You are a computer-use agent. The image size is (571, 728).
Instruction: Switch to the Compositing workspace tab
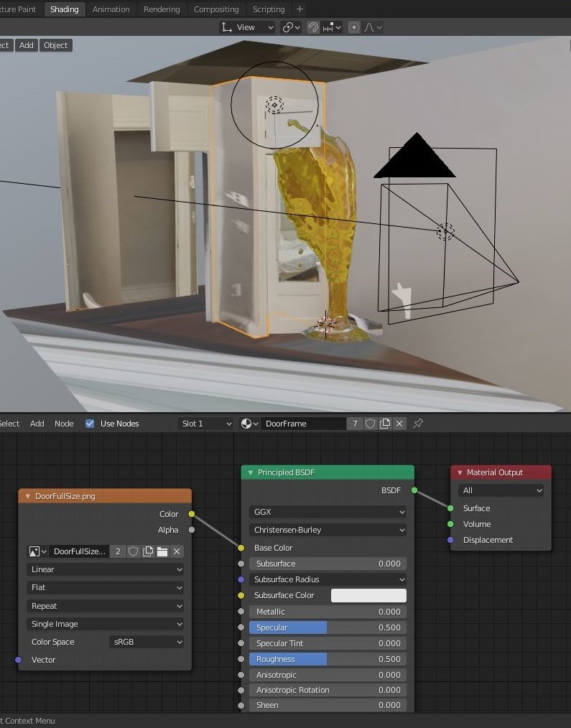click(216, 9)
